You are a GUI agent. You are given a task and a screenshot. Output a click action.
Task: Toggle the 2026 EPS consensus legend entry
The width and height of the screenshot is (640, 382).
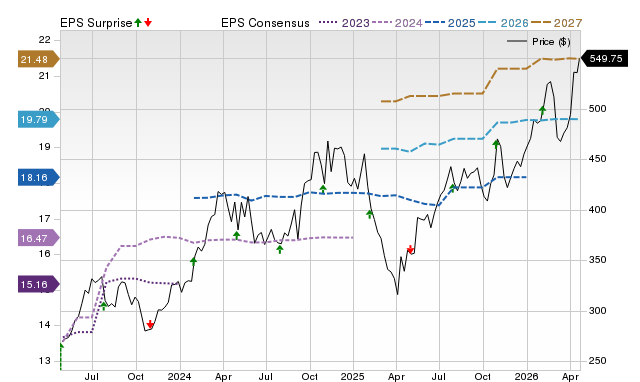(x=503, y=23)
